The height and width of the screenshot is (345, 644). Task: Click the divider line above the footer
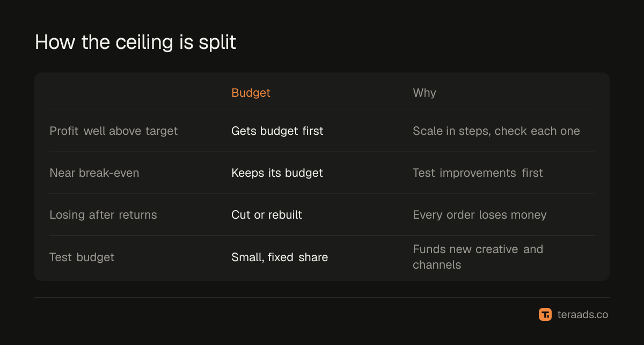click(x=322, y=297)
